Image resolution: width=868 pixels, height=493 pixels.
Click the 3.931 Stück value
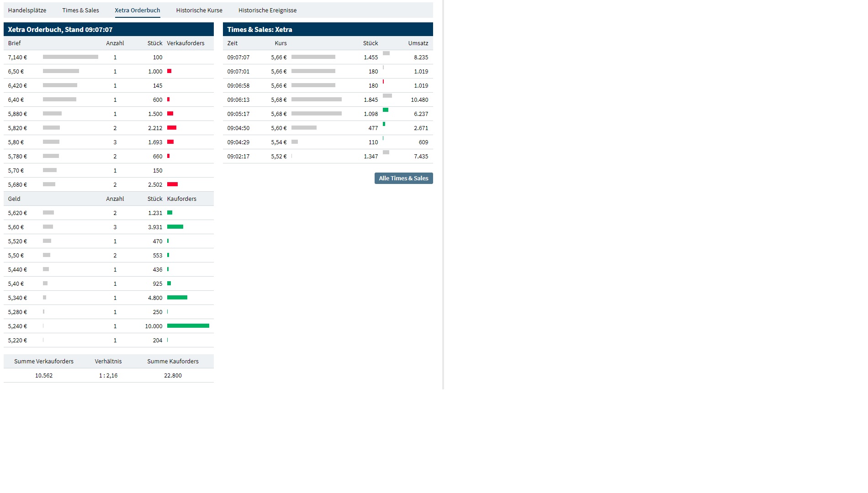click(155, 227)
